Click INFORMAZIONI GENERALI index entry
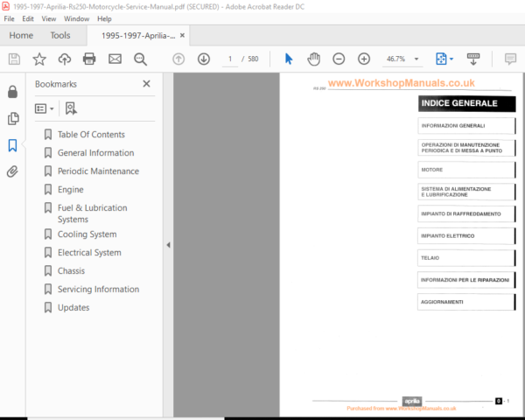 tap(466, 126)
